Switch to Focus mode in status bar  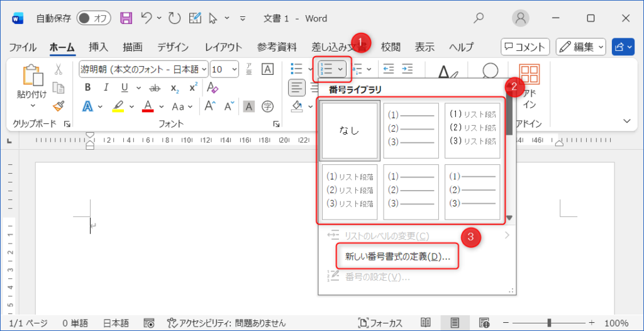379,323
